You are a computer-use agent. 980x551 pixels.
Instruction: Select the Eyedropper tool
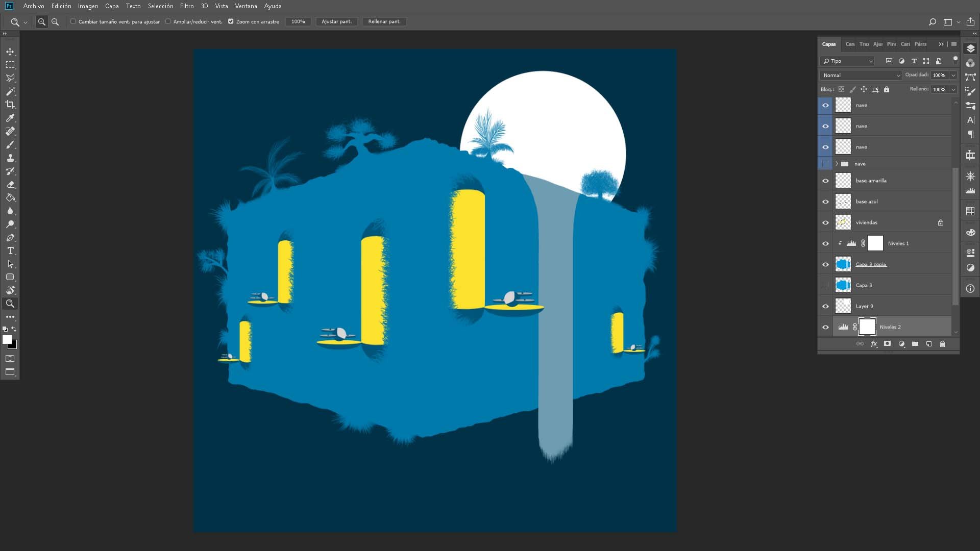10,118
